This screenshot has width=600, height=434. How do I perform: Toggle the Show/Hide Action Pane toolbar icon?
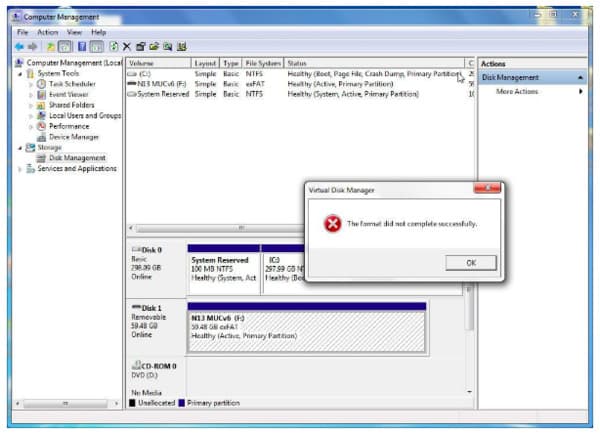(97, 47)
